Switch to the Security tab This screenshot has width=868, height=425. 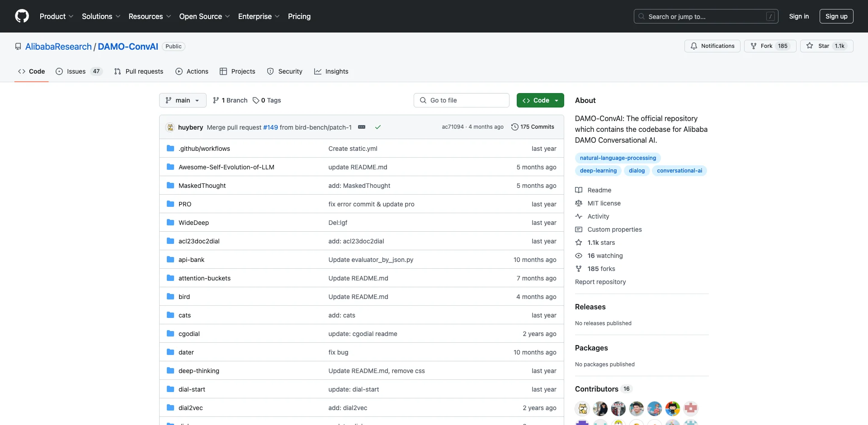click(x=285, y=71)
